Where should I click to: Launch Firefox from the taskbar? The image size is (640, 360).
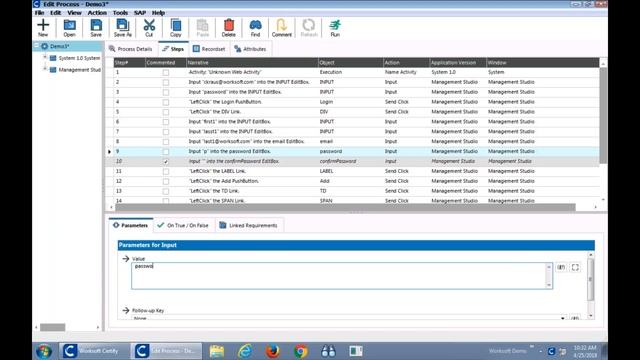click(x=273, y=351)
